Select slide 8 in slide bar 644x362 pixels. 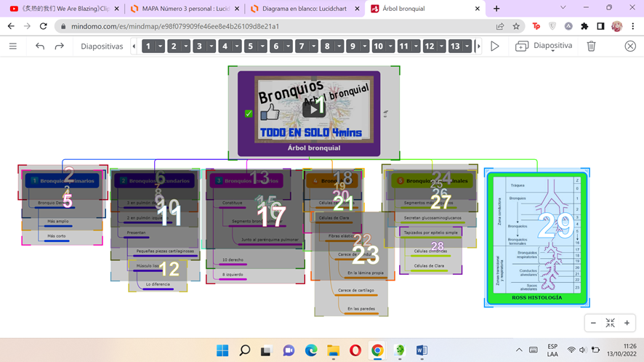(x=327, y=46)
